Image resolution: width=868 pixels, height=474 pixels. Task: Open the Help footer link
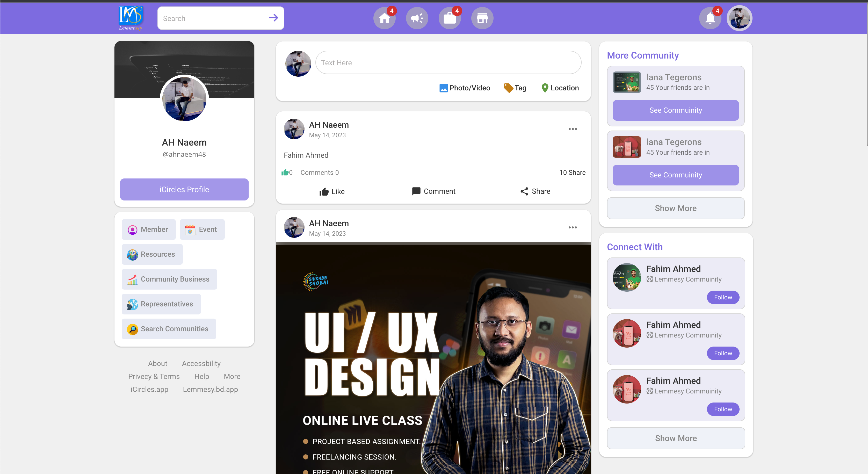tap(201, 377)
